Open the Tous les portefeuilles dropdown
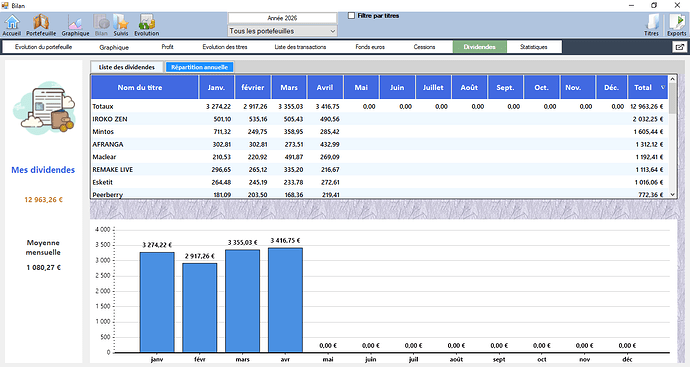This screenshot has width=690, height=367. (282, 31)
